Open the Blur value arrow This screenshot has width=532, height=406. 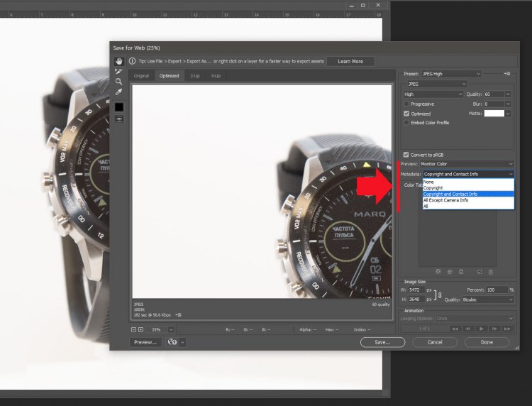[508, 104]
